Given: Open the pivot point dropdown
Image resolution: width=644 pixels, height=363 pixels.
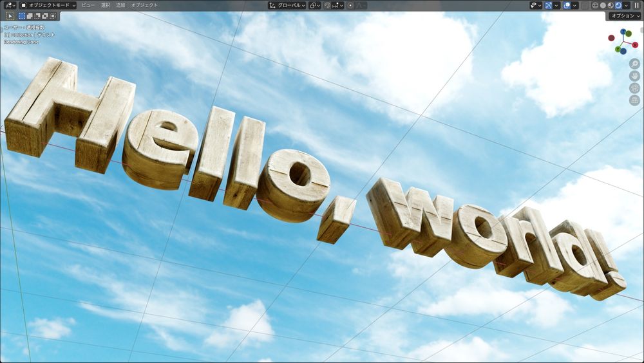Looking at the screenshot, I should coord(315,5).
